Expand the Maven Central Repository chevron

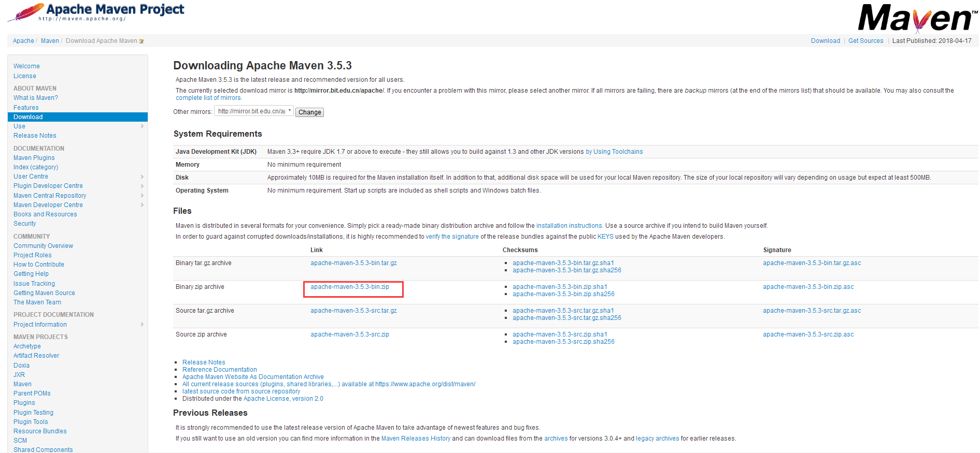pyautogui.click(x=142, y=196)
